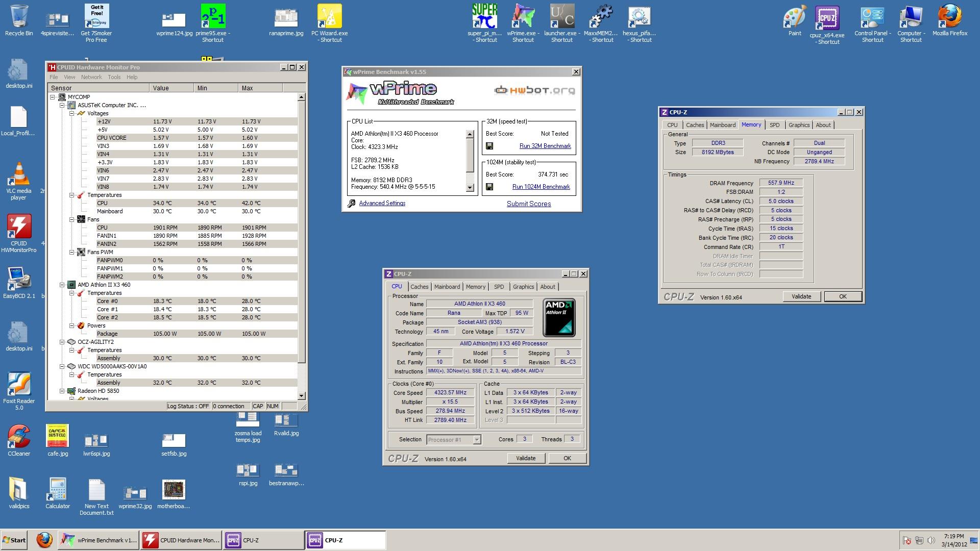Collapse Voltages section under ASUSTeK
The image size is (980, 551).
click(x=71, y=113)
